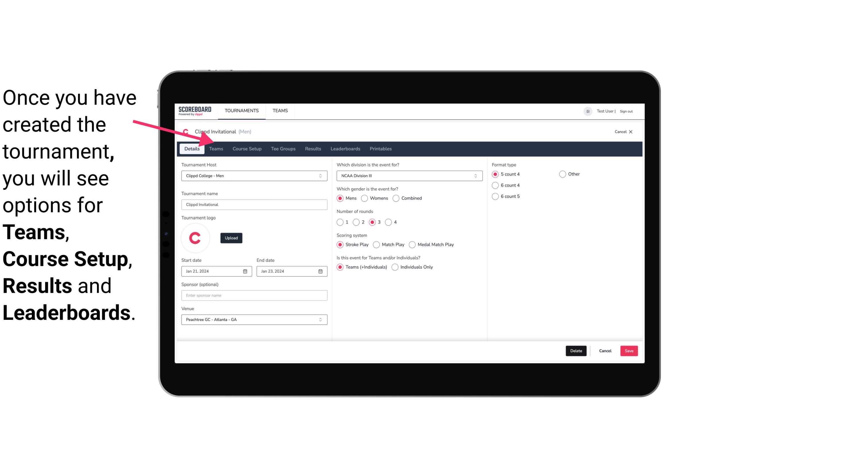Switch to the Leaderboards tab

coord(345,148)
